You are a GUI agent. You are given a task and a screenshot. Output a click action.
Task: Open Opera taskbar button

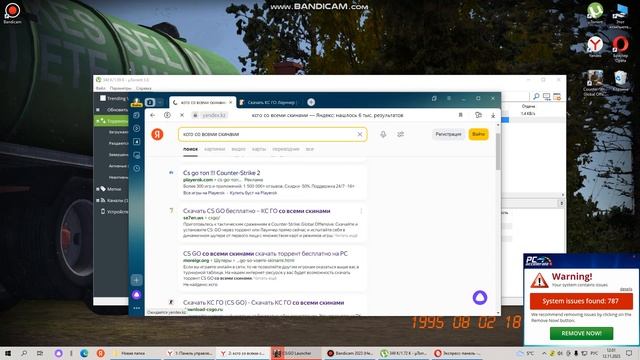456,353
